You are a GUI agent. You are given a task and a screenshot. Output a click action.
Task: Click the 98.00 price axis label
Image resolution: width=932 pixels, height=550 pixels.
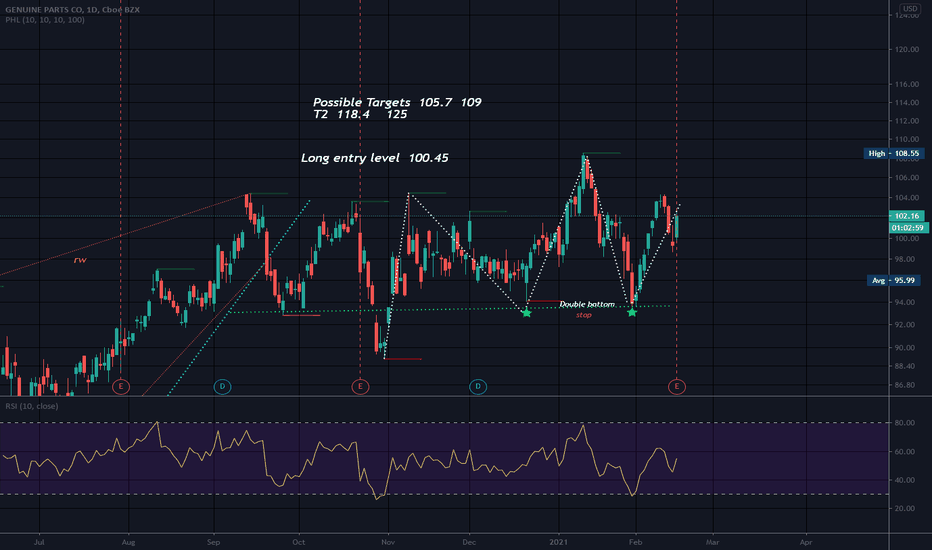coord(905,259)
